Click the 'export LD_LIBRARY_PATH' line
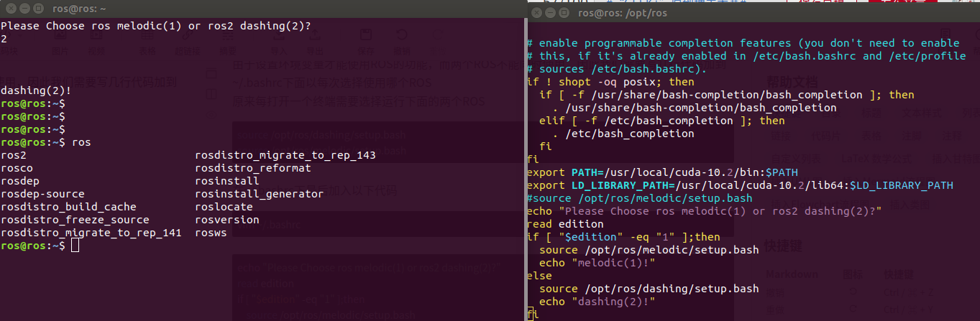 [x=740, y=185]
